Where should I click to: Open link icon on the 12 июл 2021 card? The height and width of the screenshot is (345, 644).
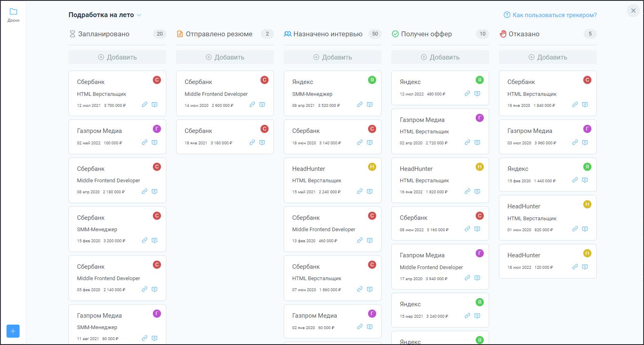pos(145,105)
